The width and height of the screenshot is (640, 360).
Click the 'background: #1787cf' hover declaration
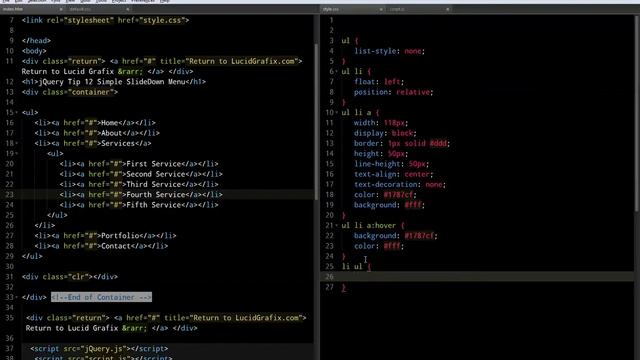(x=396, y=236)
